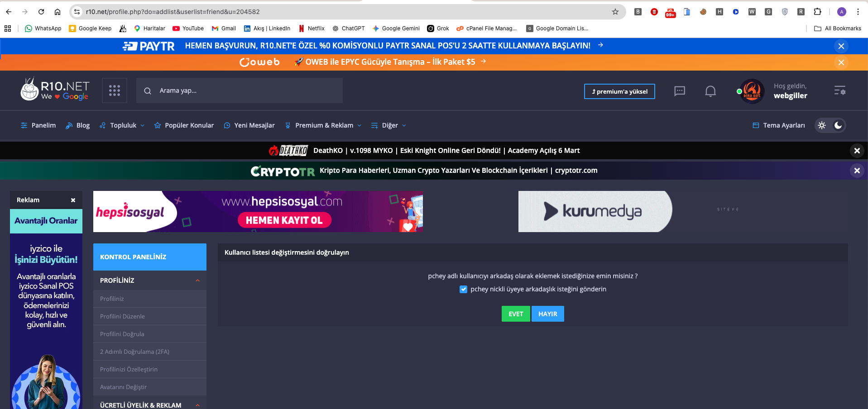Open the user settings menu icon
The height and width of the screenshot is (409, 868).
click(840, 90)
